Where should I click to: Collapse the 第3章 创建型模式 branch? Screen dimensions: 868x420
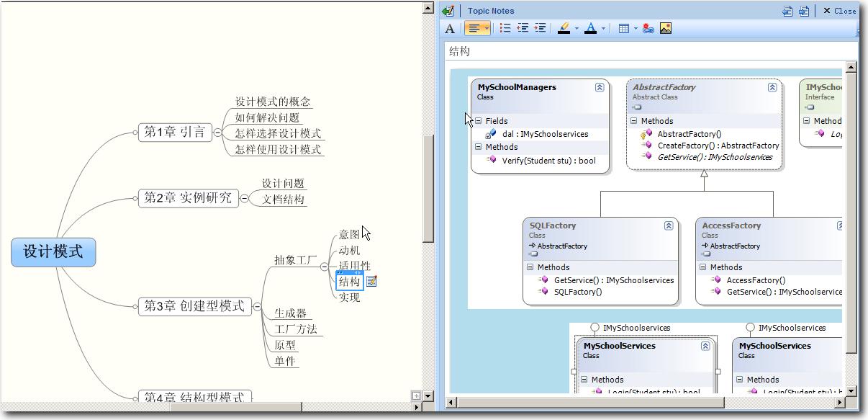pyautogui.click(x=257, y=306)
